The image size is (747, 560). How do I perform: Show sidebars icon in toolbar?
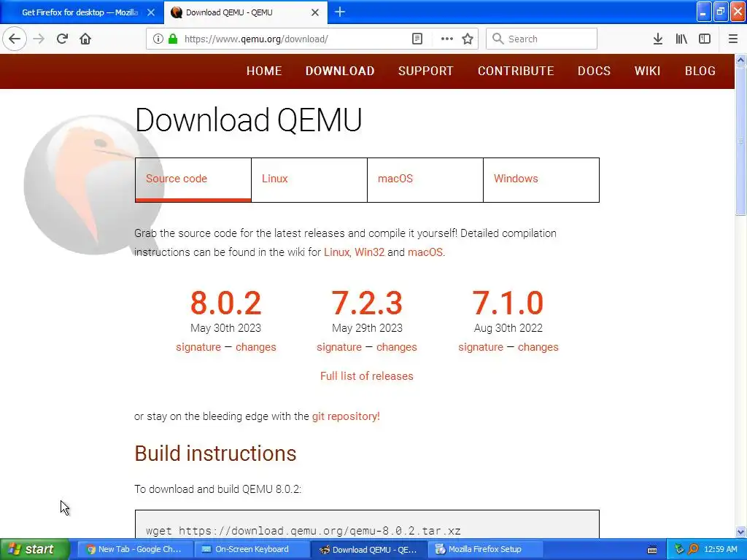(705, 39)
